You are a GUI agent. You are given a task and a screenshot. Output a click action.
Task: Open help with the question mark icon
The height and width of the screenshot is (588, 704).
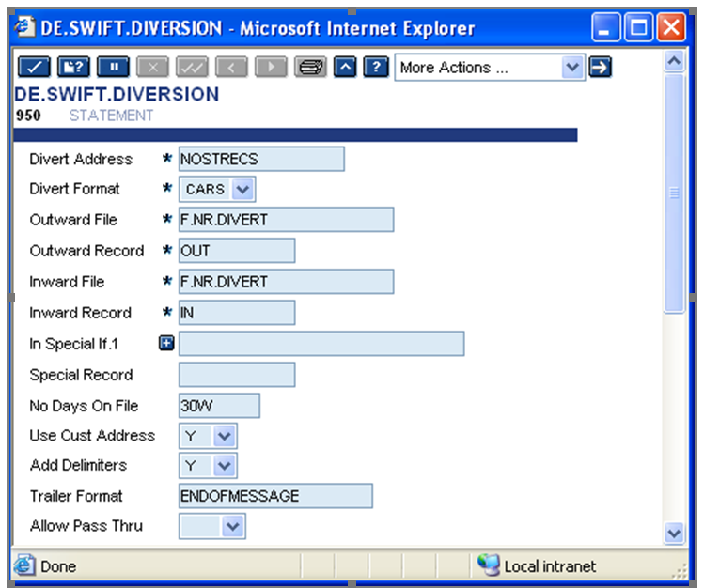(376, 68)
